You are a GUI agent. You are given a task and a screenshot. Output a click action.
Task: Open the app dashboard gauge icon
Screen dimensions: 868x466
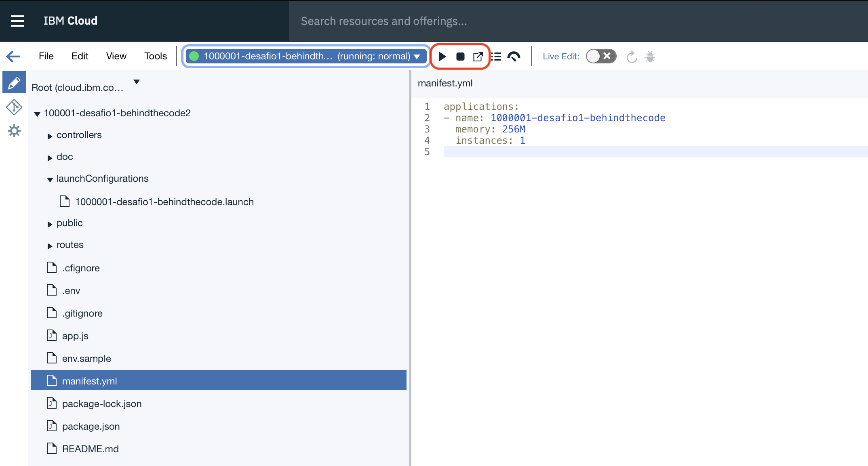point(514,57)
